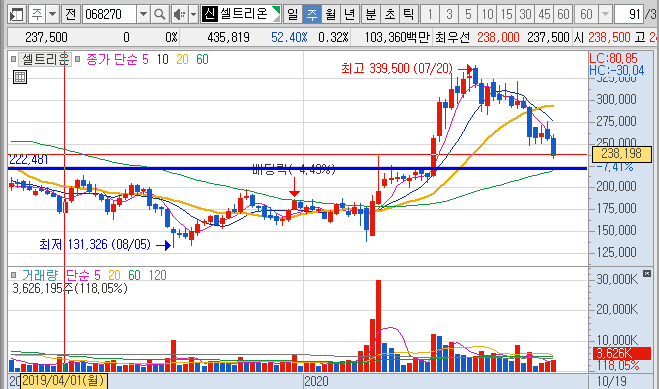Click the yellow 238,198 current price tag
The width and height of the screenshot is (659, 389).
click(622, 154)
